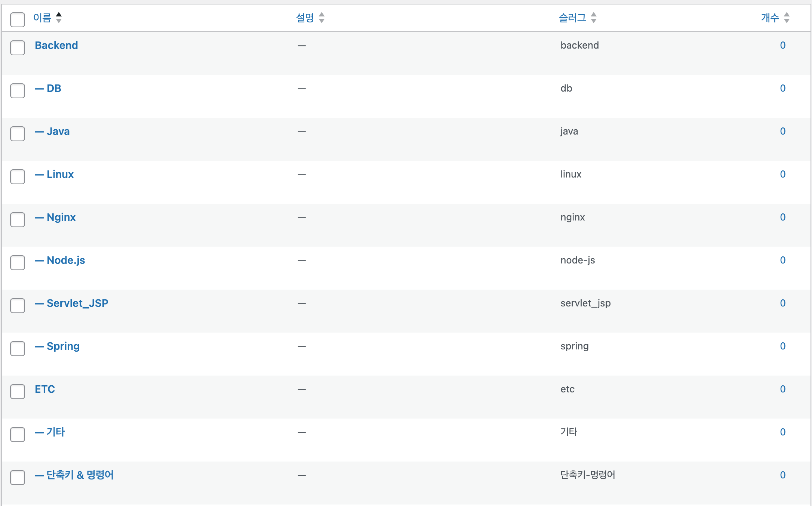812x506 pixels.
Task: Click the post count 0 for Nginx
Action: point(783,217)
